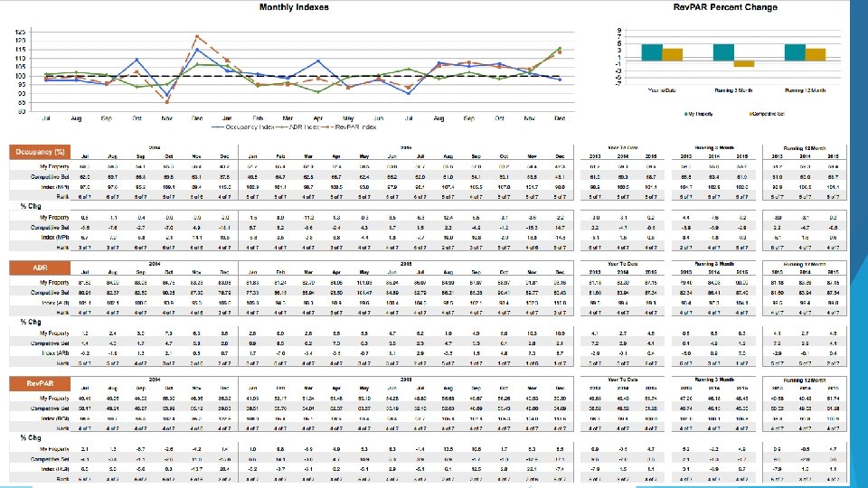The image size is (868, 488).
Task: Select the orange "Occupancy (%)" section header
Action: [x=40, y=152]
